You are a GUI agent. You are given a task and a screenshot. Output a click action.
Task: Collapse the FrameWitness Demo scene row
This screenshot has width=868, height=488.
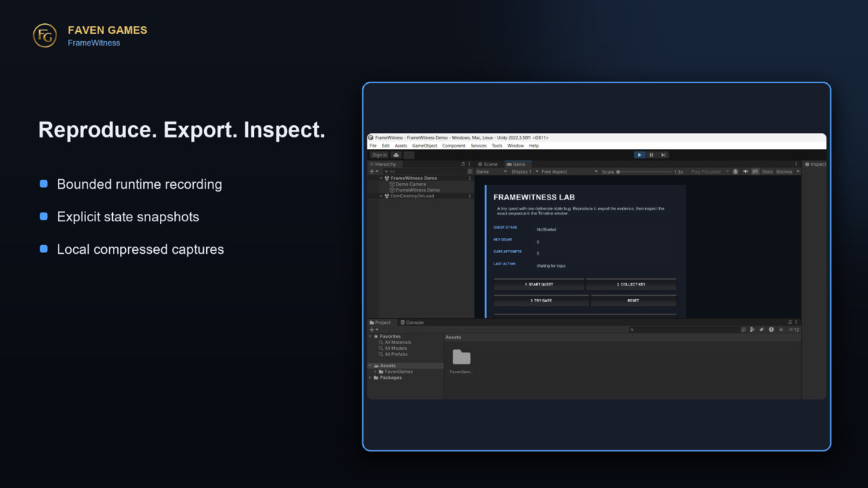(x=381, y=178)
